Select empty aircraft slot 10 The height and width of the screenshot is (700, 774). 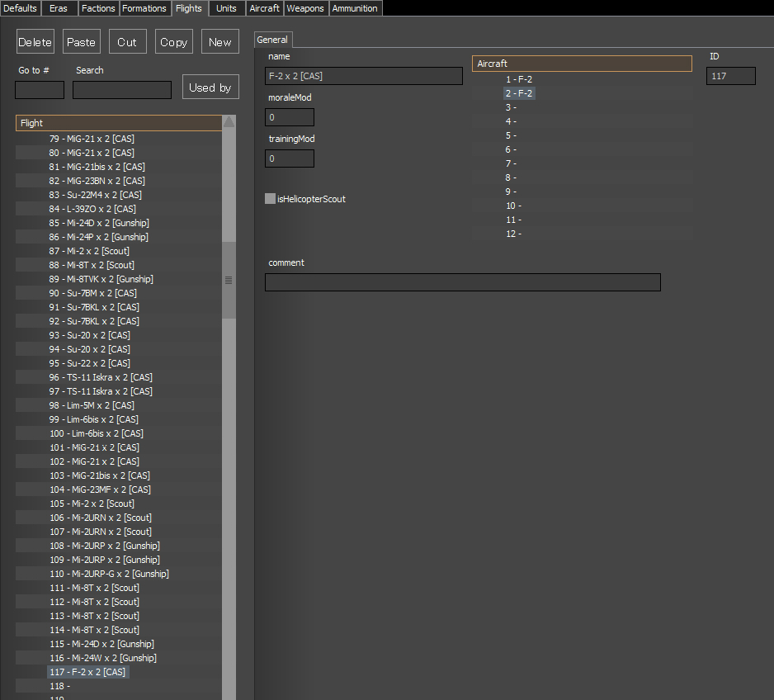click(x=513, y=206)
